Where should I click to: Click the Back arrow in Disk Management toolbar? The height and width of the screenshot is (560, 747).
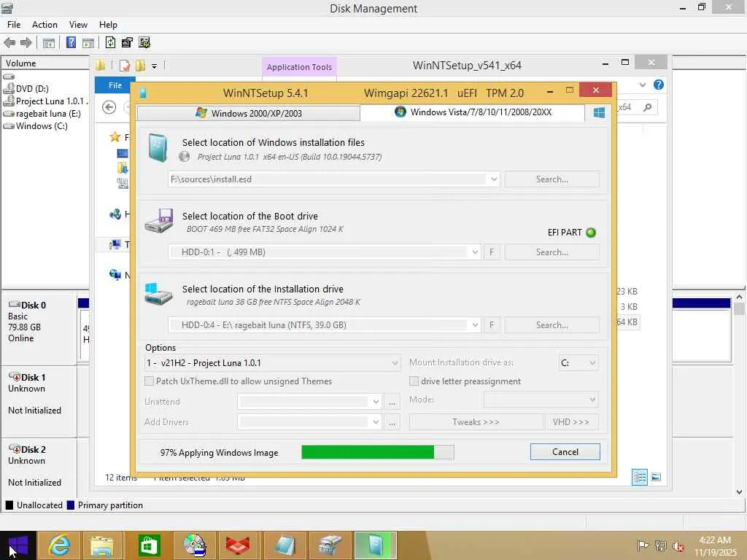9,42
